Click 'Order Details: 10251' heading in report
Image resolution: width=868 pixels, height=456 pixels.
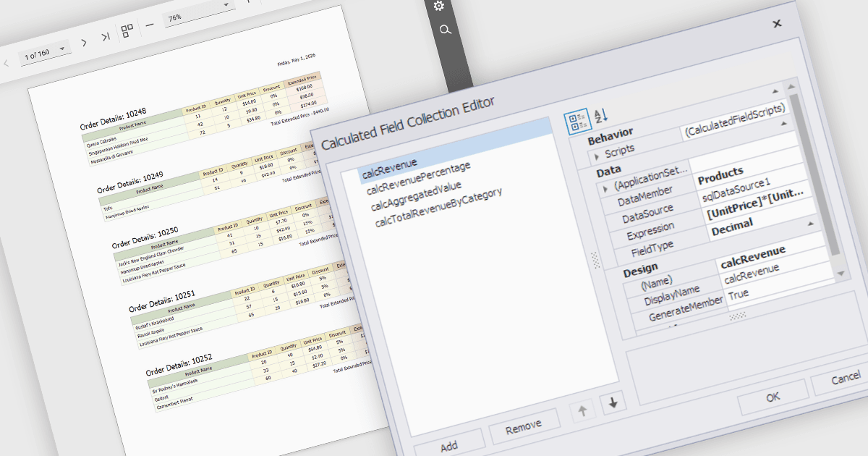[163, 302]
